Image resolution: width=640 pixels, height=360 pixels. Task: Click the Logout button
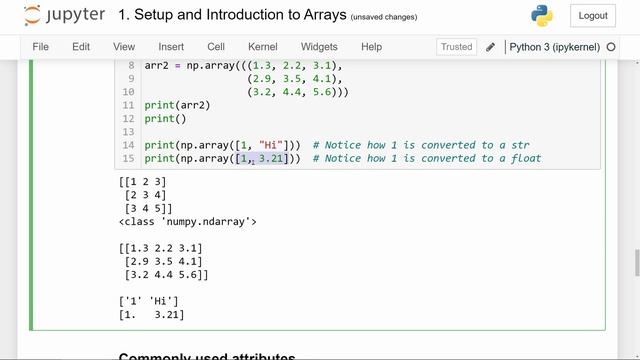(x=593, y=16)
